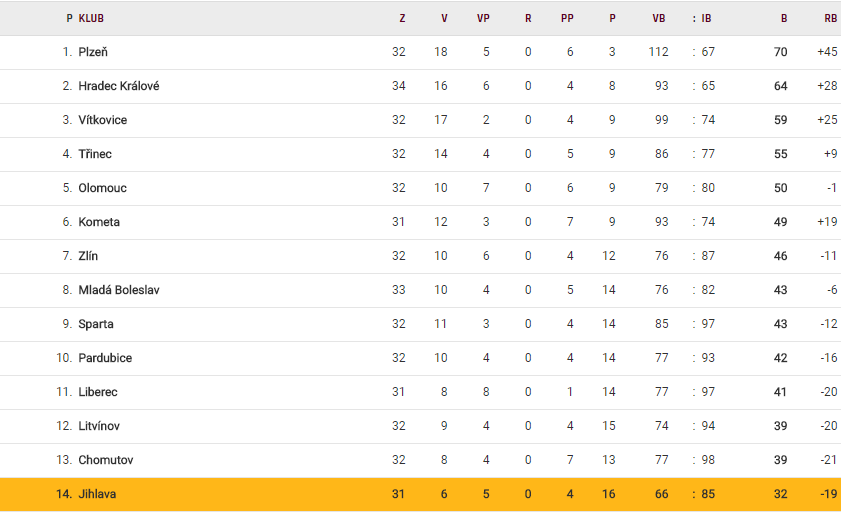Open the Třinec team page
Screen dimensions: 845x515
(x=95, y=154)
